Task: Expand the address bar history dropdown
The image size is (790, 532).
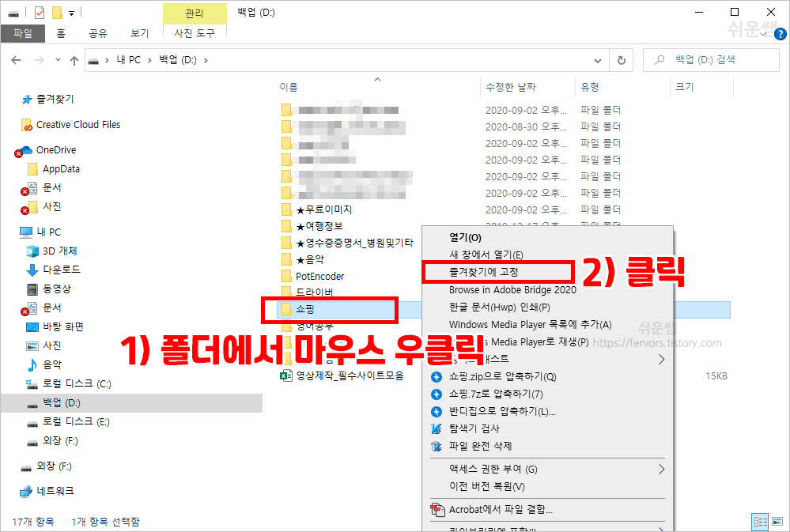Action: (x=598, y=60)
